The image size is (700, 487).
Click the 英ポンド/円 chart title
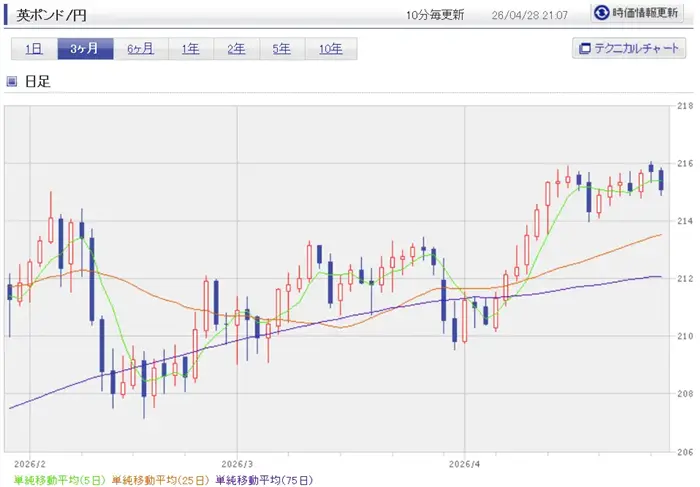tap(53, 14)
